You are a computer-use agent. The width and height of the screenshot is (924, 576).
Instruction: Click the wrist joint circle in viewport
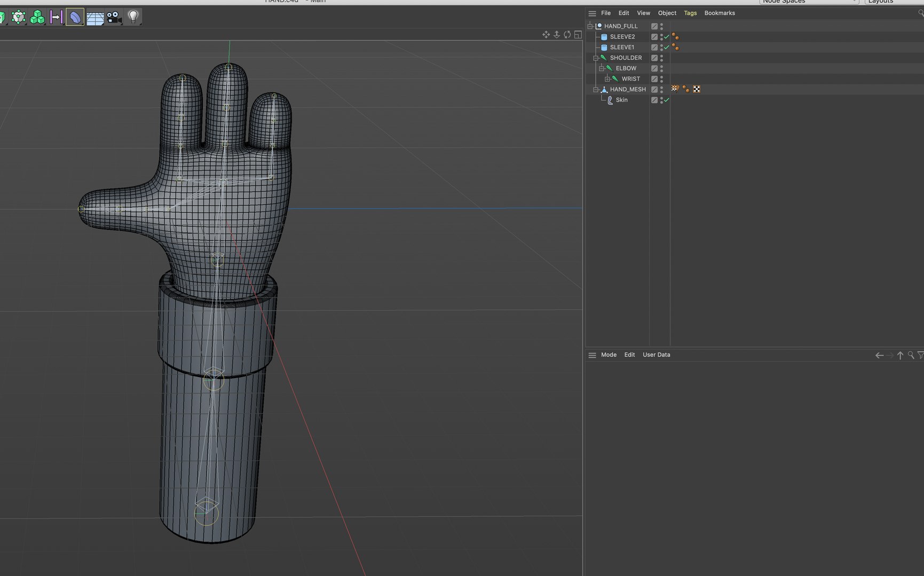tap(217, 260)
